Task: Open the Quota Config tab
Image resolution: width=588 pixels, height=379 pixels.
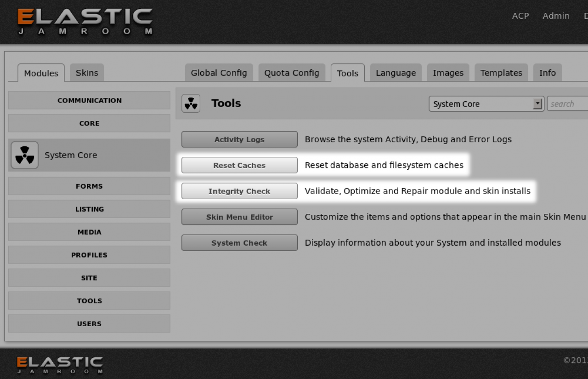Action: [291, 73]
